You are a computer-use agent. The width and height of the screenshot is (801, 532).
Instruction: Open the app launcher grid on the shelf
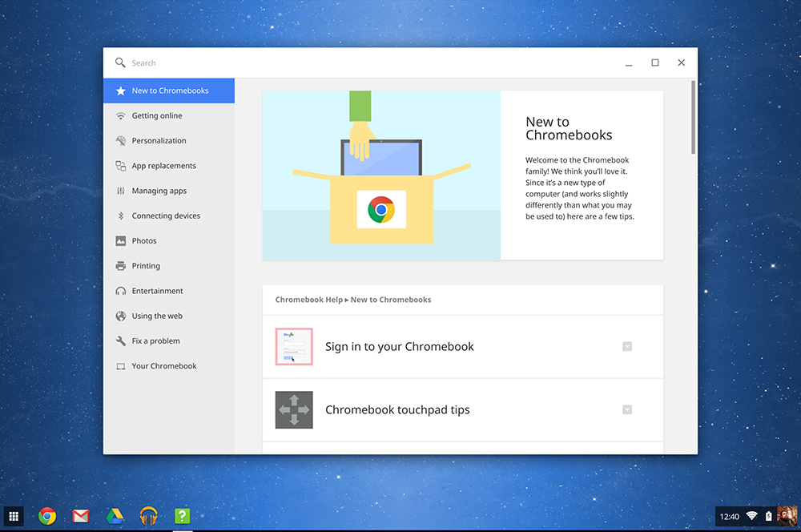(14, 516)
